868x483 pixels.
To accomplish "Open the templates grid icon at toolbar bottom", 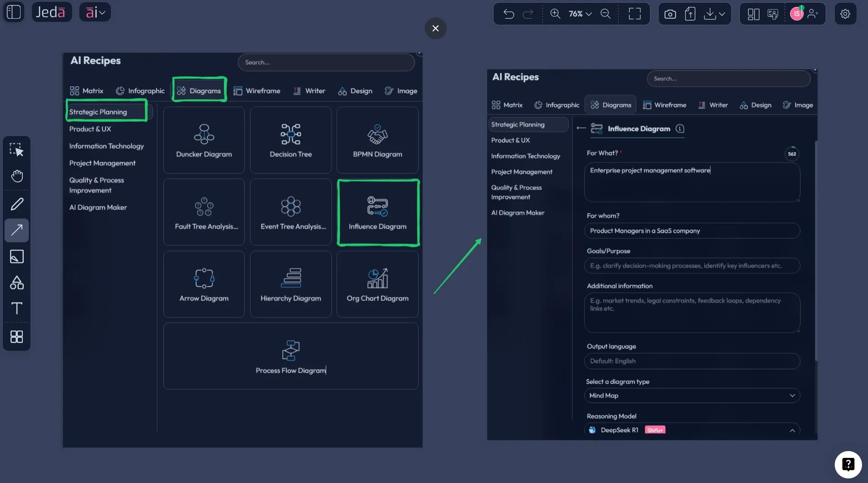I will click(x=17, y=337).
